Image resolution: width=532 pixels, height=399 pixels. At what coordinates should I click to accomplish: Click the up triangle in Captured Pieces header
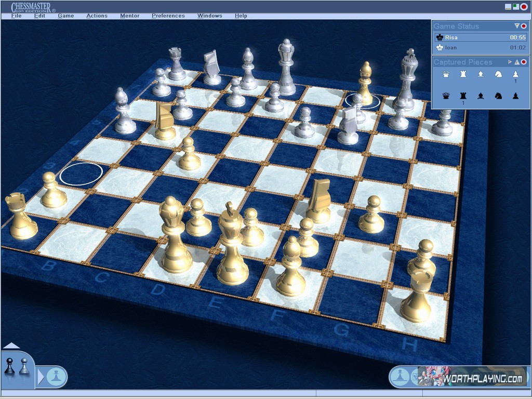517,62
